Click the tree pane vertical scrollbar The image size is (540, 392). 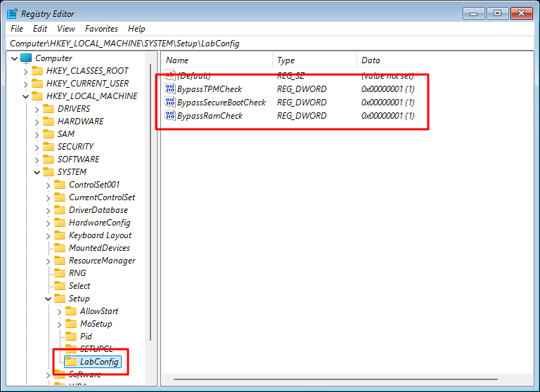click(150, 211)
